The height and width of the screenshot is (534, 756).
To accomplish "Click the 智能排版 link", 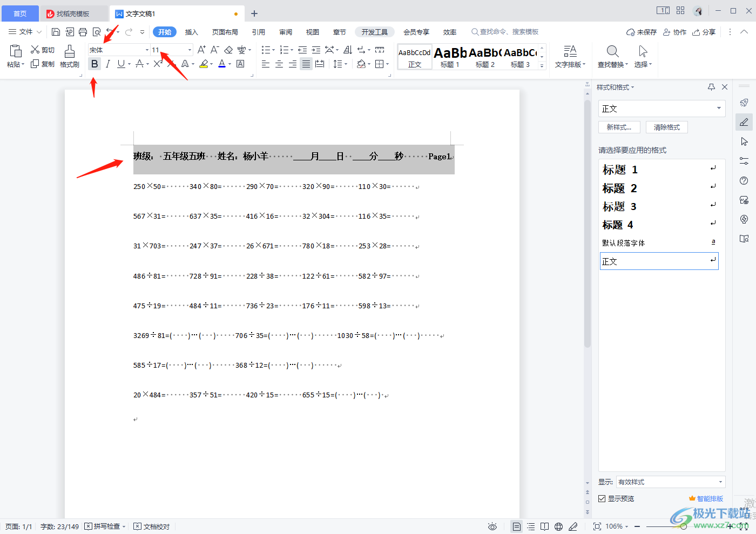I will [x=706, y=498].
